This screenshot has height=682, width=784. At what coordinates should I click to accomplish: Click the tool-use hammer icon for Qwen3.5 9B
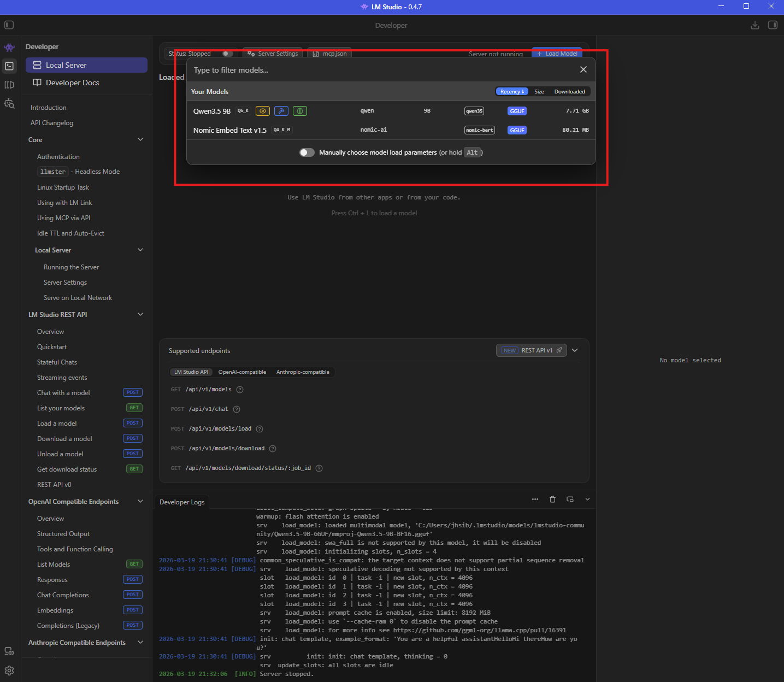[x=281, y=111]
